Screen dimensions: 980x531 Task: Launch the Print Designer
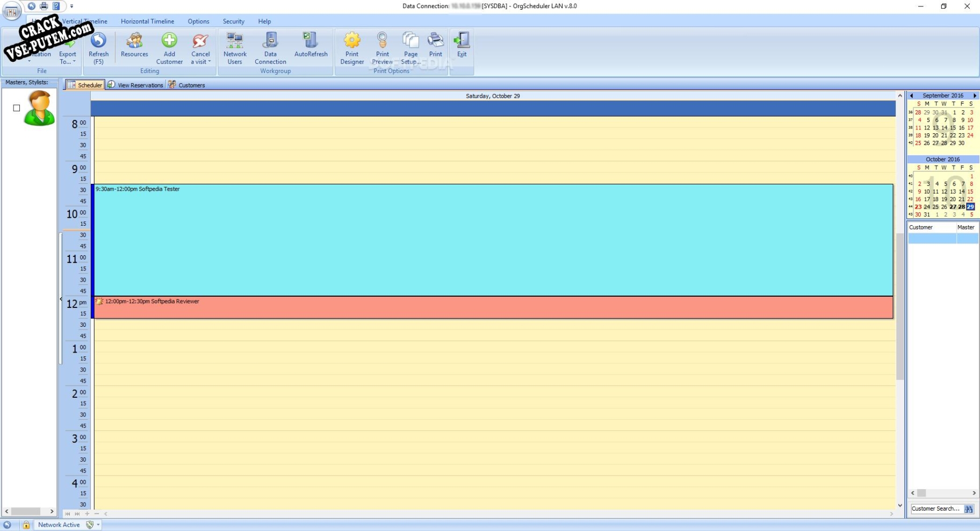click(x=352, y=48)
